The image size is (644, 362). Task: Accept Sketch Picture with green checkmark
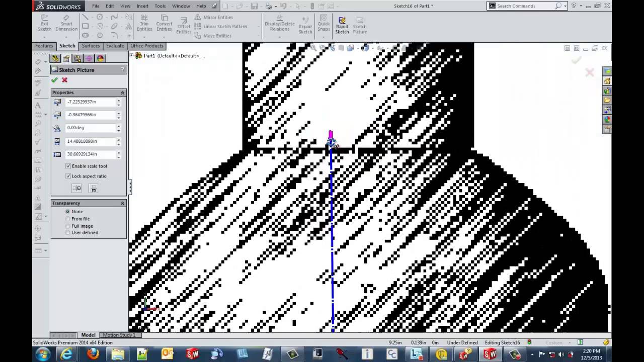pyautogui.click(x=54, y=80)
